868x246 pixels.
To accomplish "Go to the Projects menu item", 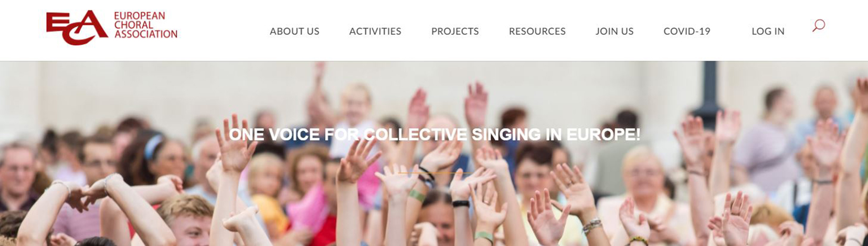I will [455, 31].
